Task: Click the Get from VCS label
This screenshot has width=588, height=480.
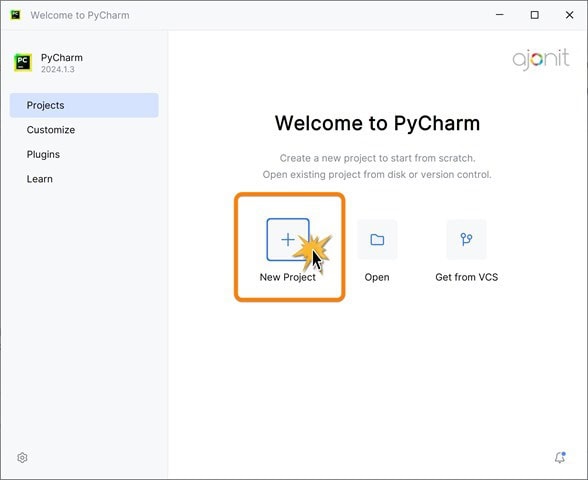Action: click(466, 277)
